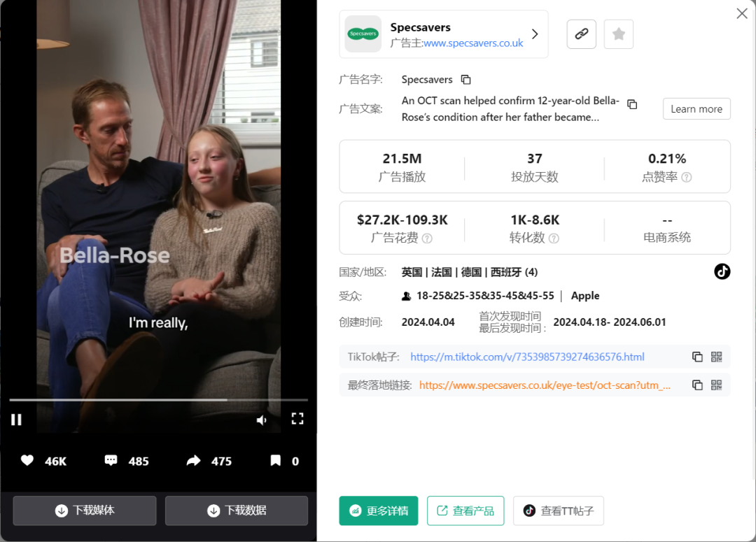This screenshot has width=756, height=542.
Task: Mute the video with the speaker icon
Action: click(x=261, y=420)
